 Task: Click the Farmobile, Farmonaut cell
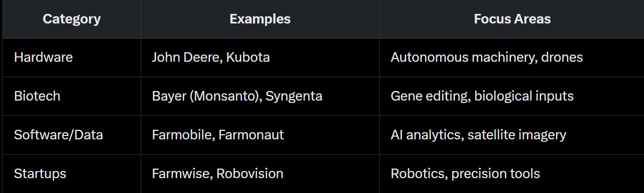pos(218,135)
